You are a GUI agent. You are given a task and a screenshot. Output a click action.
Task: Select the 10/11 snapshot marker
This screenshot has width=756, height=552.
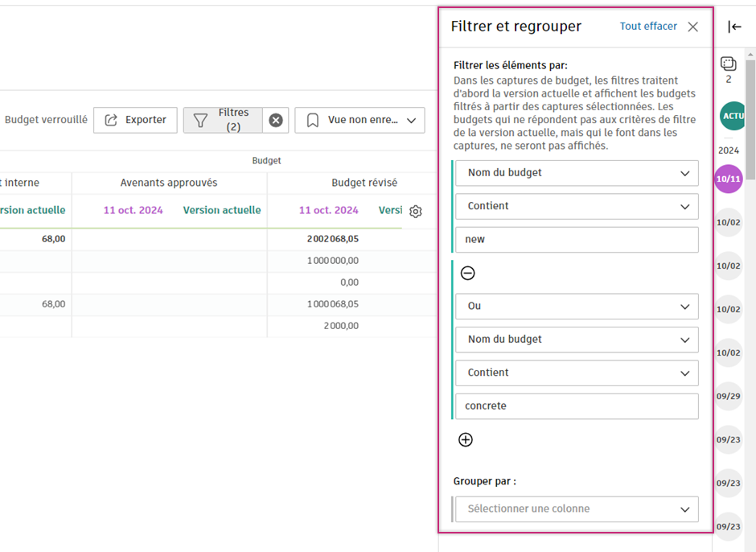(728, 177)
